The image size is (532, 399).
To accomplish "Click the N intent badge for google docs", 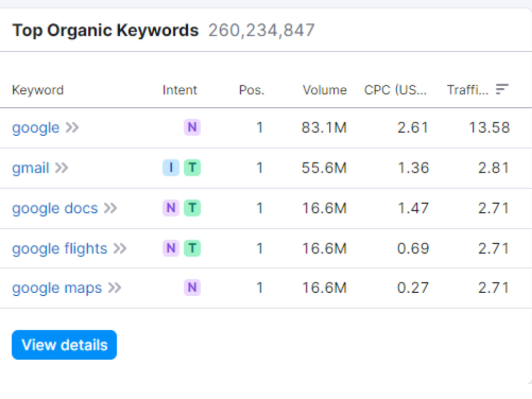I will 171,207.
